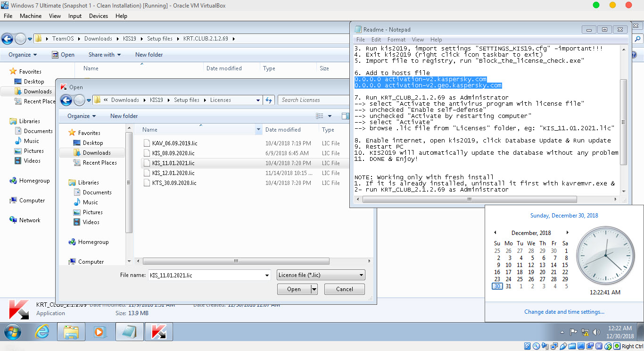Click the Windows Start orb
The image size is (644, 351).
coord(13,332)
